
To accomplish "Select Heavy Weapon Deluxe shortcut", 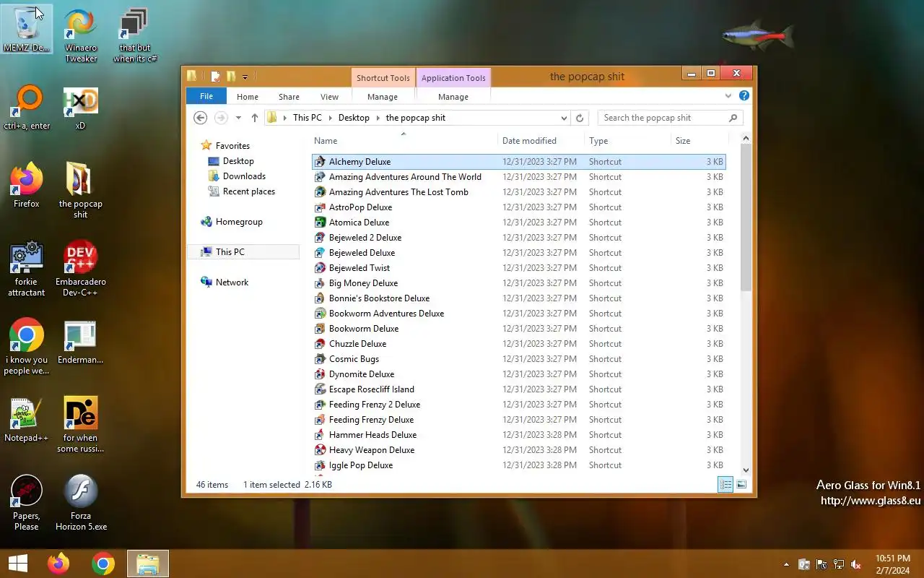I will 518,450.
